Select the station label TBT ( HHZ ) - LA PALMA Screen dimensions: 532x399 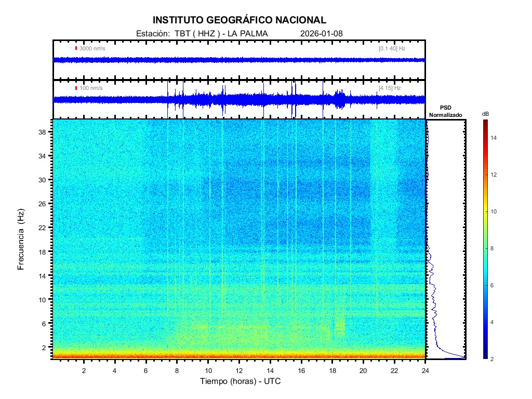[x=202, y=34]
